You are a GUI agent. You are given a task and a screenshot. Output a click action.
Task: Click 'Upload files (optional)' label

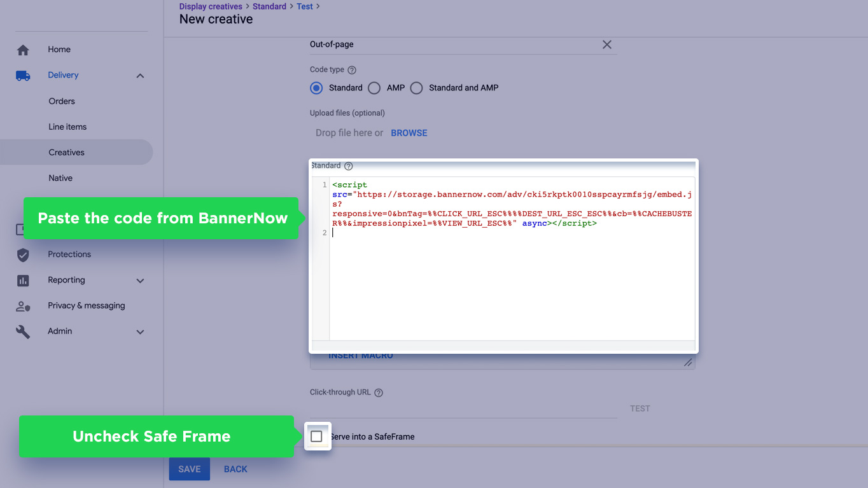click(x=347, y=113)
